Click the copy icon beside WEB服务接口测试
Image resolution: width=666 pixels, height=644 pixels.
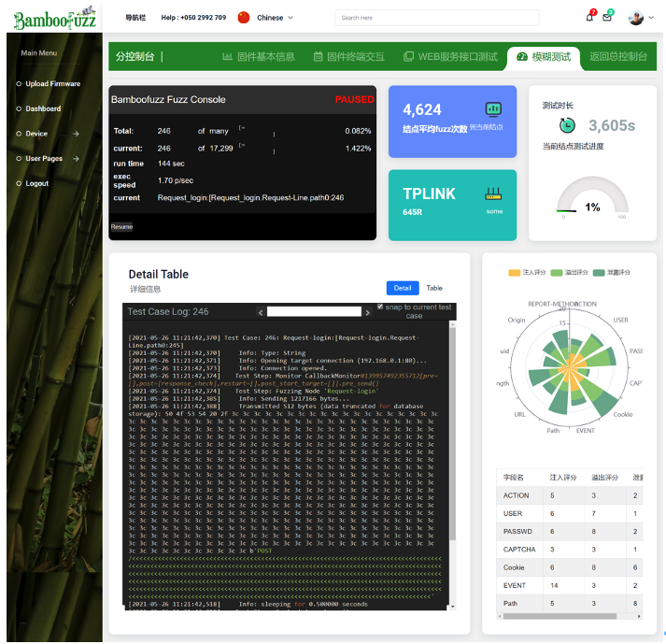tap(408, 56)
